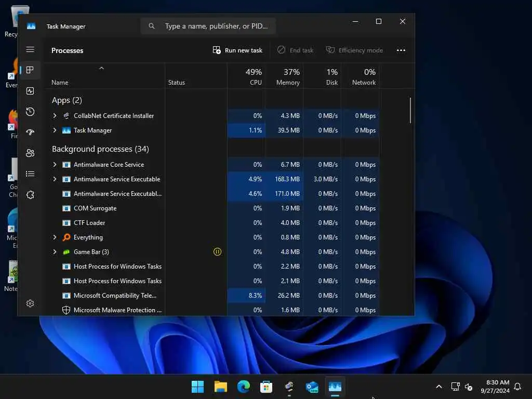
Task: Click the Game Bar green icon
Action: [x=66, y=252]
